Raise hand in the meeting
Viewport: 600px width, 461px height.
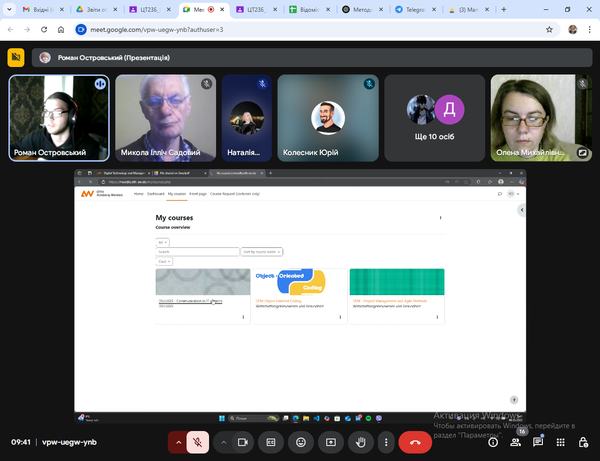(360, 441)
